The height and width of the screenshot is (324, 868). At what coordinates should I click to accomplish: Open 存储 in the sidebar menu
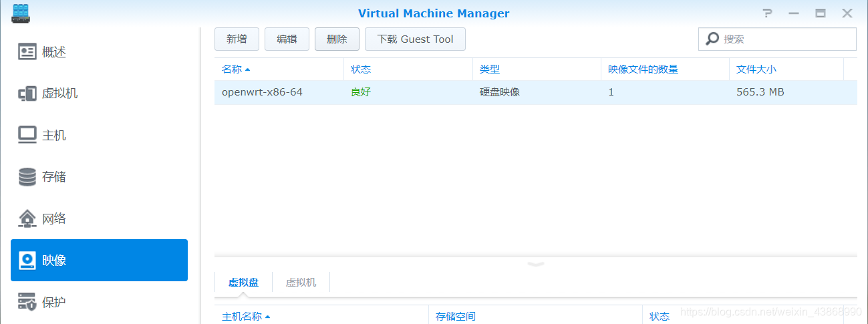99,177
